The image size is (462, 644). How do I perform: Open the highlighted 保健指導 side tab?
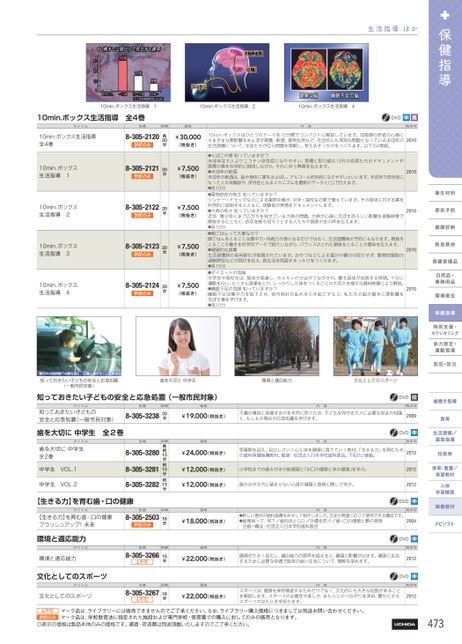(445, 313)
